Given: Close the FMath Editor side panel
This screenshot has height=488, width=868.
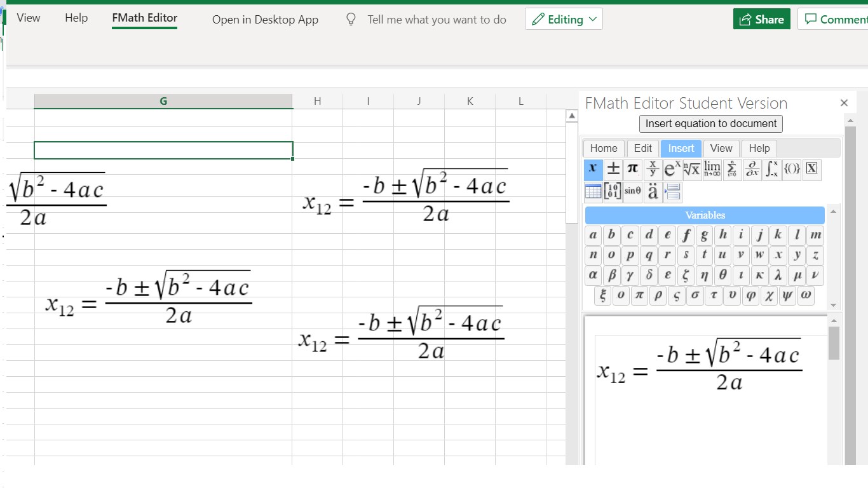Looking at the screenshot, I should [844, 103].
